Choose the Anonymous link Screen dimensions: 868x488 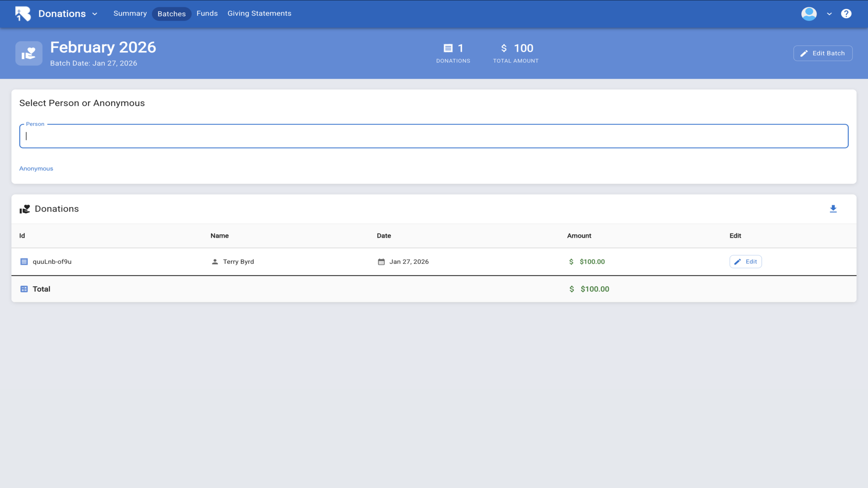tap(36, 169)
